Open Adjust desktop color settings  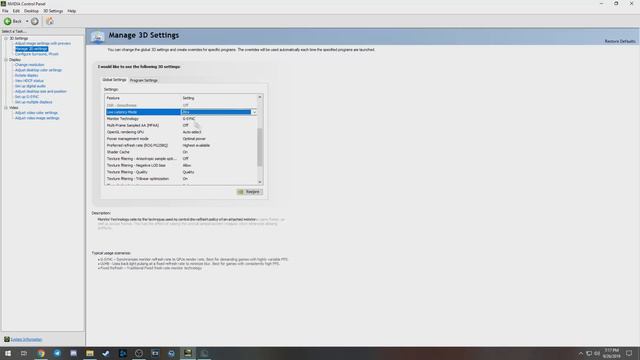[x=38, y=70]
